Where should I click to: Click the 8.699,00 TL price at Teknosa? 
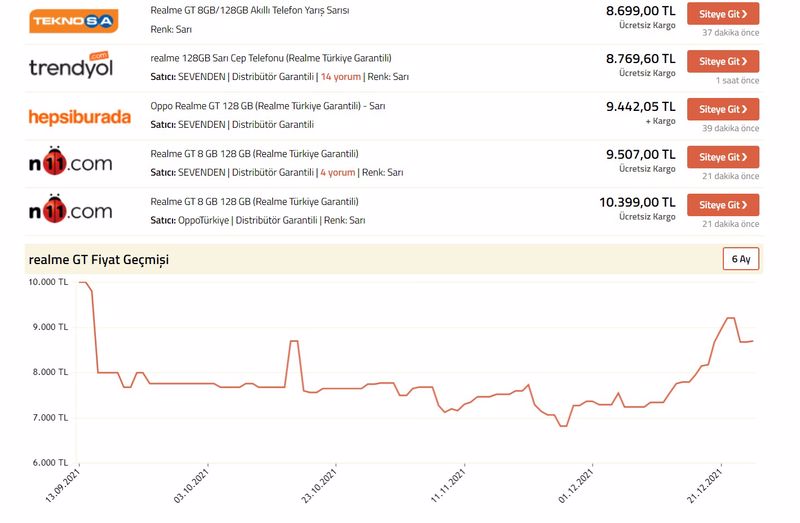point(640,10)
